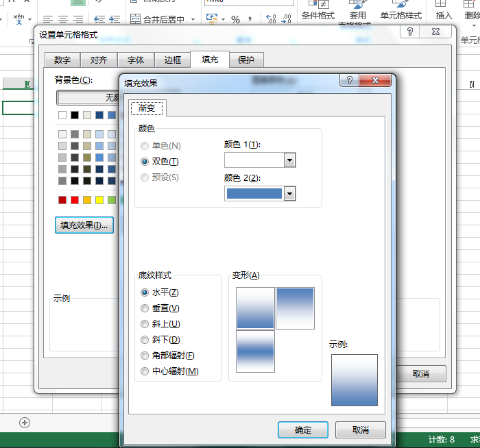The height and width of the screenshot is (448, 480).
Task: Click the add new sheet plus icon
Action: click(x=25, y=423)
